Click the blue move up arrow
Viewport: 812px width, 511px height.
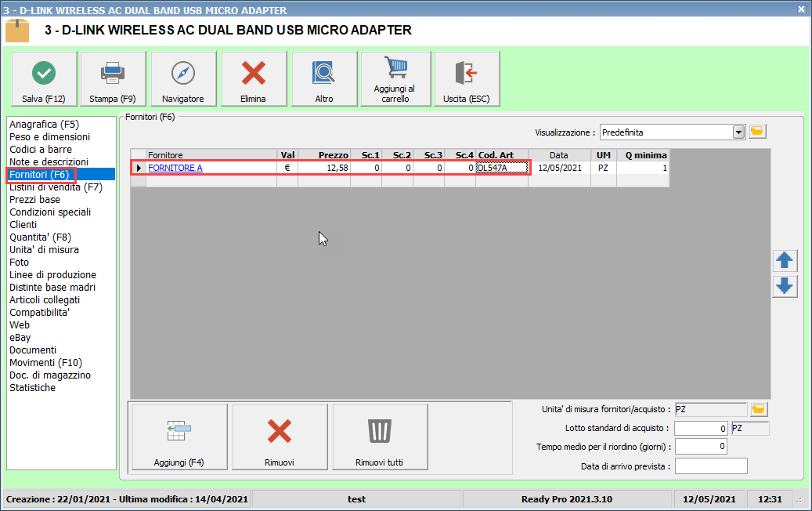pyautogui.click(x=785, y=261)
